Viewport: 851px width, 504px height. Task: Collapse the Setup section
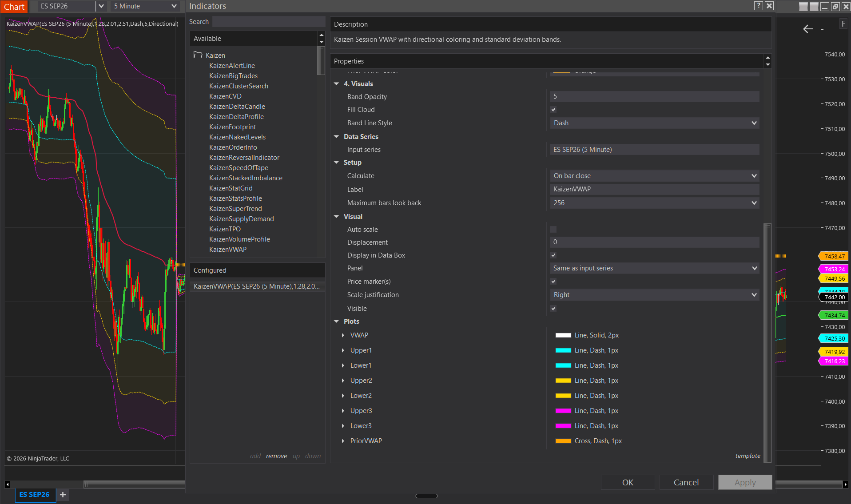[x=337, y=163]
